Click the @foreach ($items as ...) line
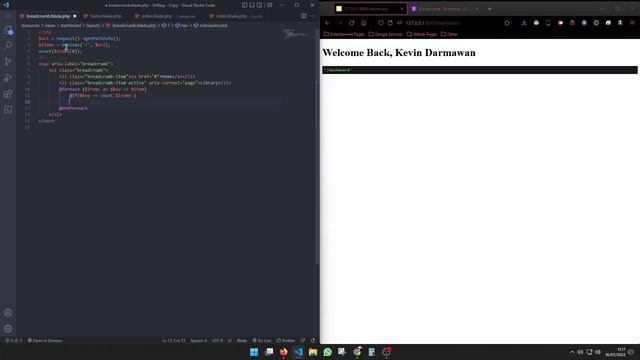The width and height of the screenshot is (640, 360). coord(102,89)
